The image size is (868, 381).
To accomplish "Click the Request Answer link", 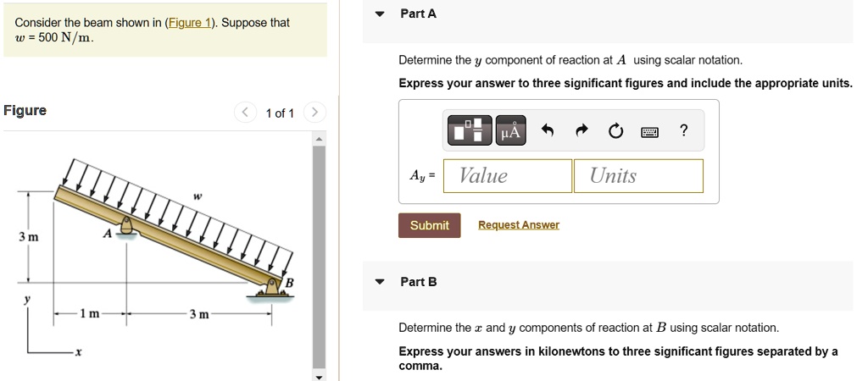I will (519, 225).
